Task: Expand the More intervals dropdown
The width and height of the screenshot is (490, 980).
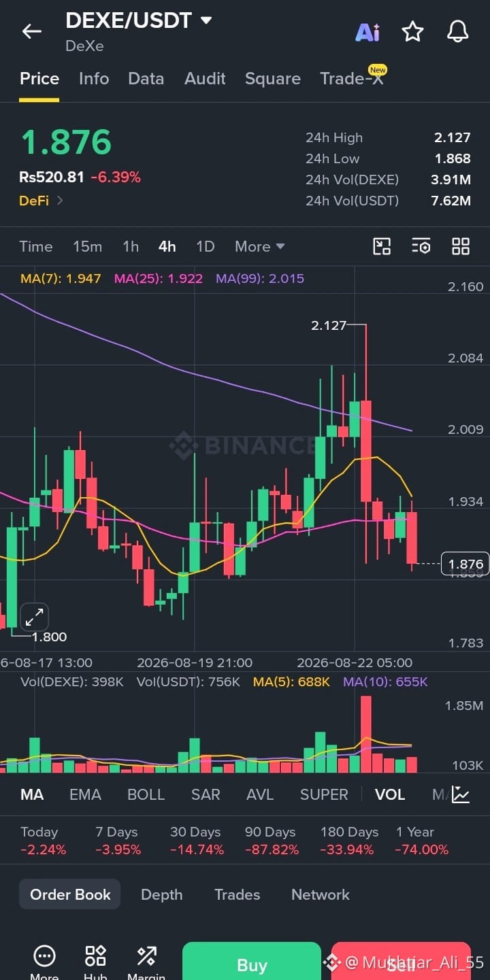Action: (x=259, y=246)
